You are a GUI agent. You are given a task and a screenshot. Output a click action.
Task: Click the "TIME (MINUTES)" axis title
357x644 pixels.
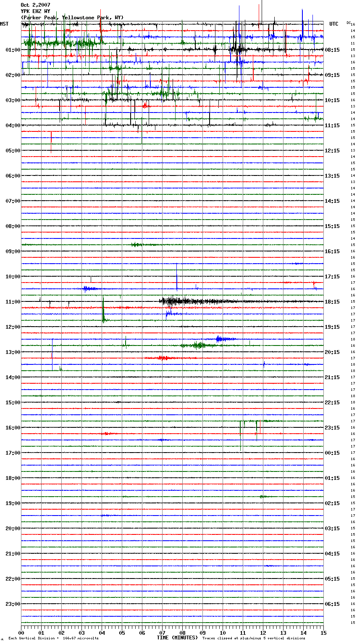(x=177, y=638)
